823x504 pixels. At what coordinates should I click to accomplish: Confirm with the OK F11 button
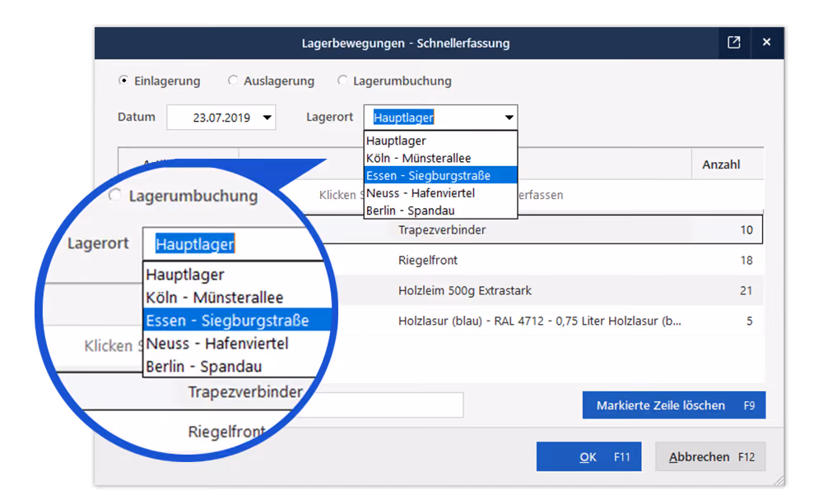pyautogui.click(x=589, y=456)
